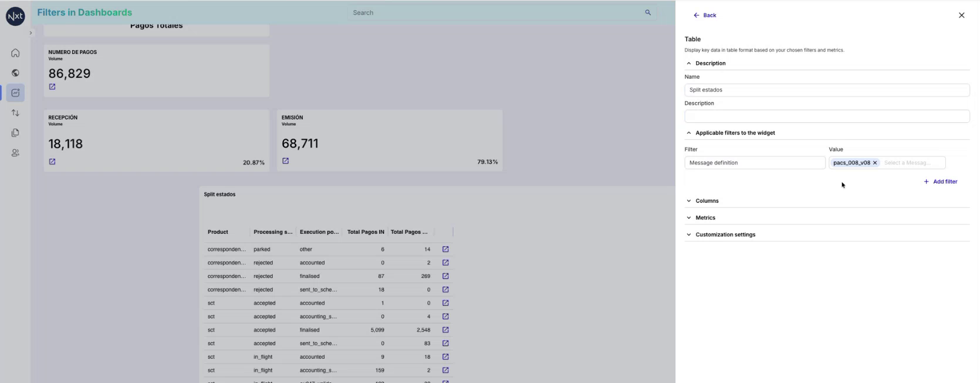Image resolution: width=980 pixels, height=383 pixels.
Task: Click the Back link in the panel
Action: (x=705, y=15)
